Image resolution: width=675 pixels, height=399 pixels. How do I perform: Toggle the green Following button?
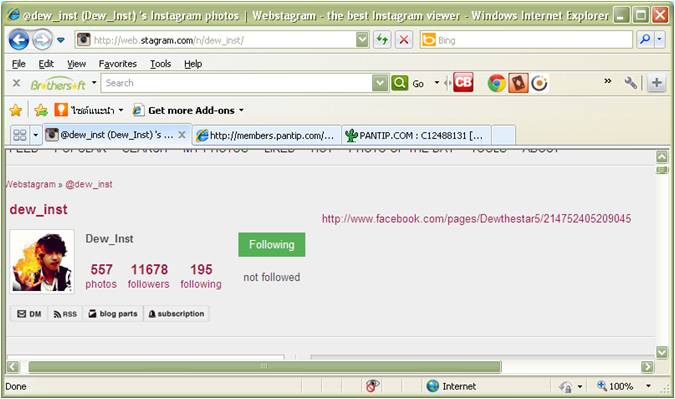[x=272, y=244]
